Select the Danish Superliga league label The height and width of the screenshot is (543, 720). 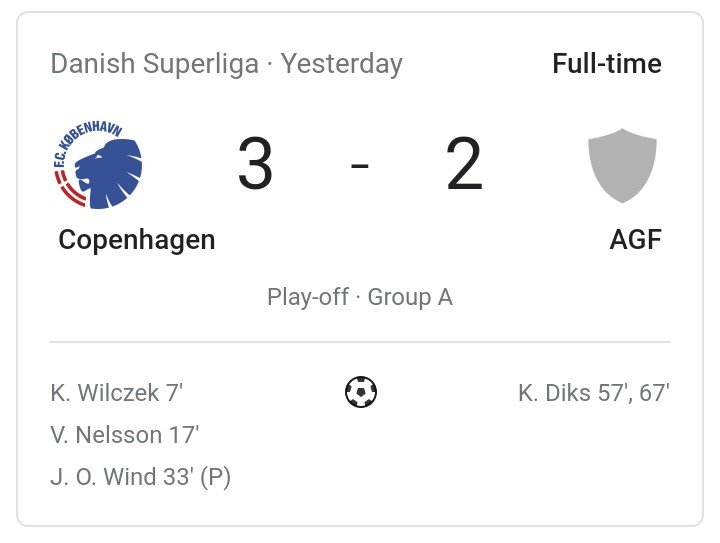tap(155, 65)
